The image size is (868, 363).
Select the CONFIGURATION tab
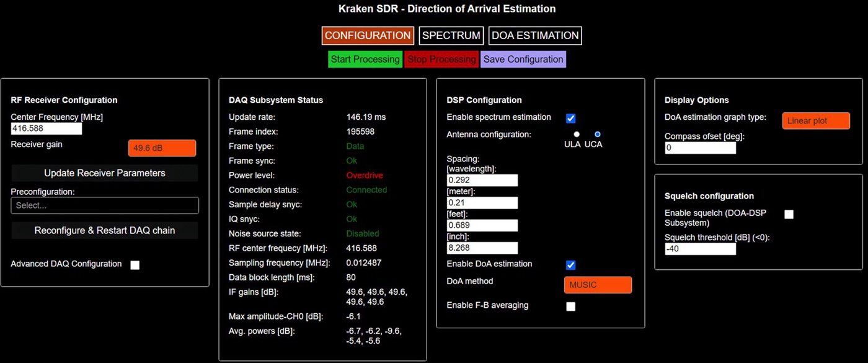pyautogui.click(x=368, y=35)
